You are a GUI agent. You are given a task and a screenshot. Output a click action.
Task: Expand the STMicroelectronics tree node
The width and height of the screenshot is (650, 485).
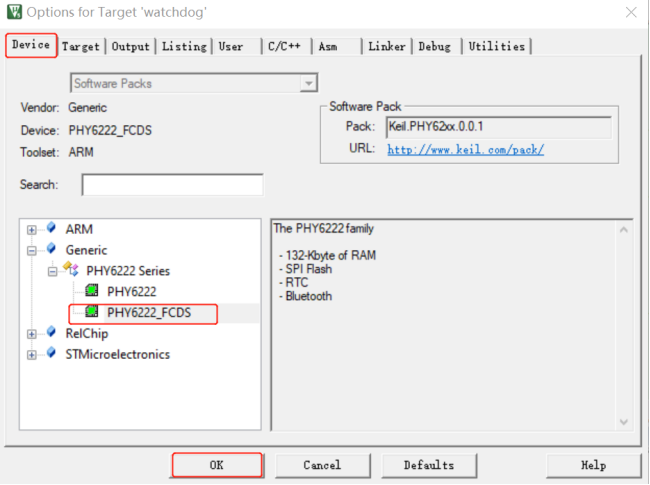point(32,355)
